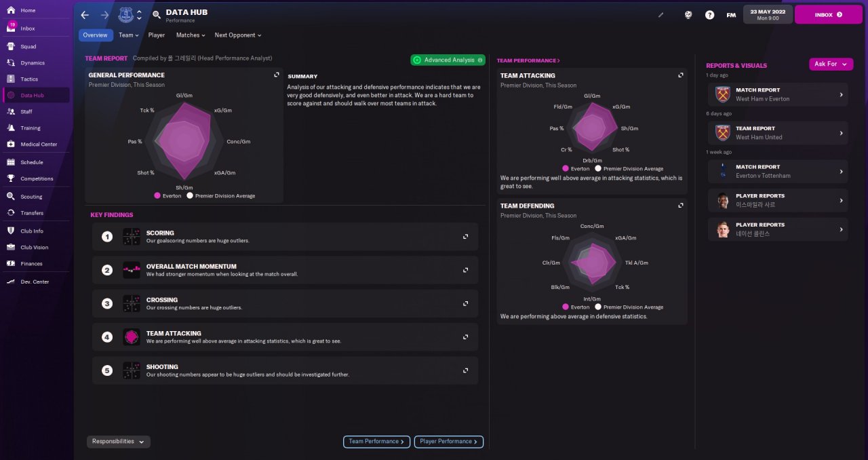Open Everton v Tottenham match report
The image size is (868, 460).
pos(778,171)
